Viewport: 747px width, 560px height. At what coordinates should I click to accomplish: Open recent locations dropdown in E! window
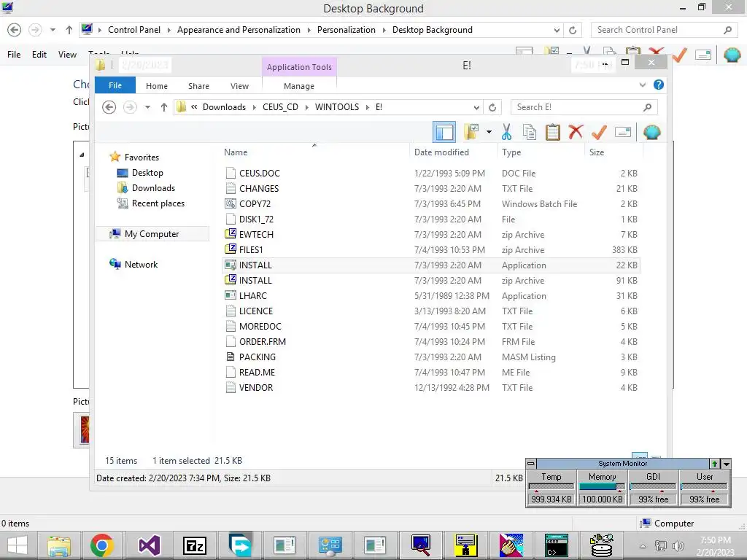(147, 107)
